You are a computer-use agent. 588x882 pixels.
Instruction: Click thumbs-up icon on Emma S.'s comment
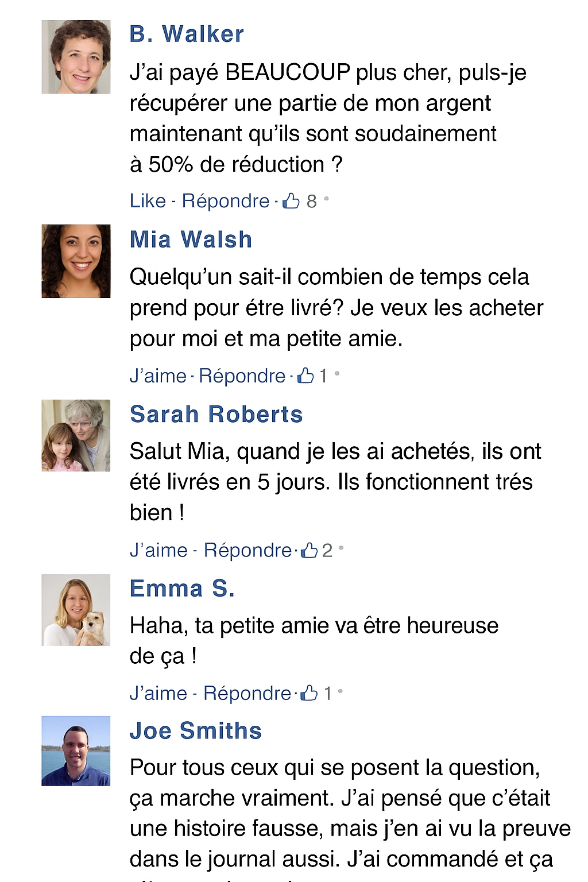[x=310, y=693]
